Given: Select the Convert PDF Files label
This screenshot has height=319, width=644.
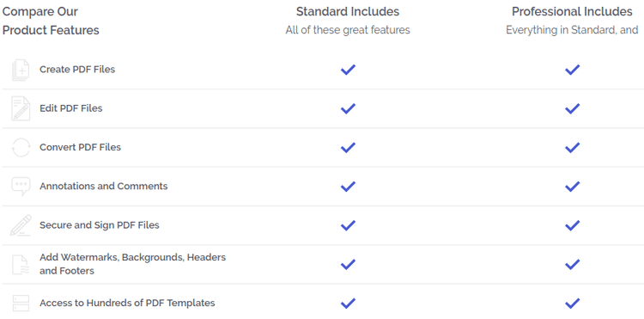Looking at the screenshot, I should (80, 147).
